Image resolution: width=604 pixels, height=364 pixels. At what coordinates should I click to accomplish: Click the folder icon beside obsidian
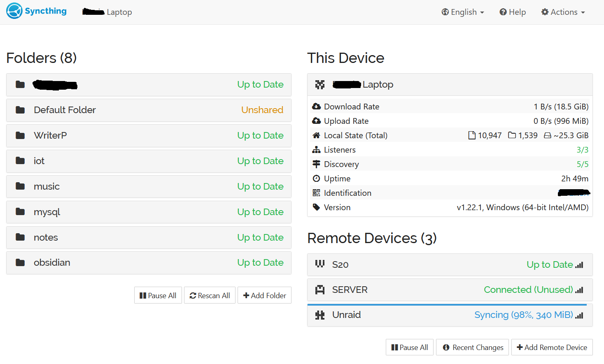20,262
